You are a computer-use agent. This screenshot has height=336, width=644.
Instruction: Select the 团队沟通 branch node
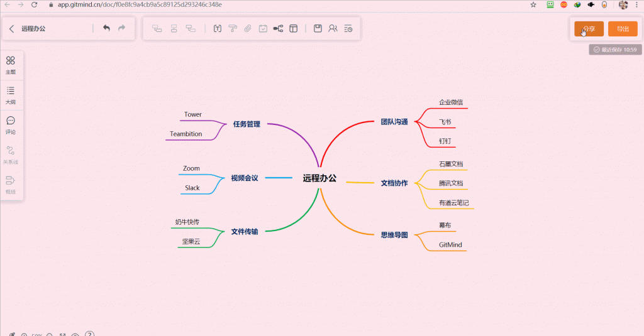[394, 122]
